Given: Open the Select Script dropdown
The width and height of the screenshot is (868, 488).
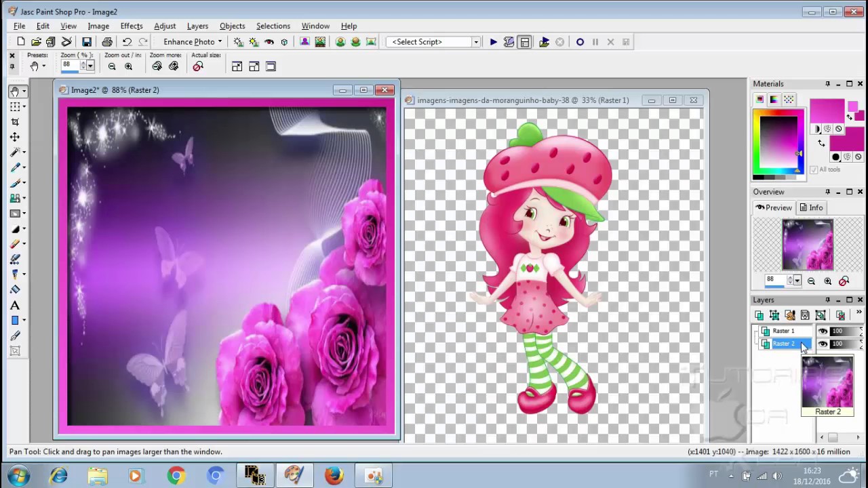Looking at the screenshot, I should click(475, 42).
